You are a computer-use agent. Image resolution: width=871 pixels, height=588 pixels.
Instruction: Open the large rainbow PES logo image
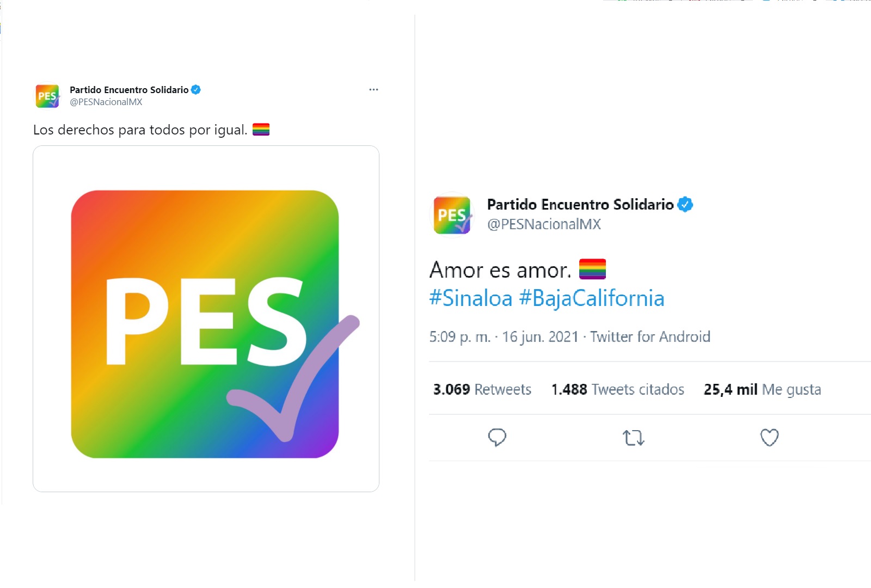coord(206,319)
